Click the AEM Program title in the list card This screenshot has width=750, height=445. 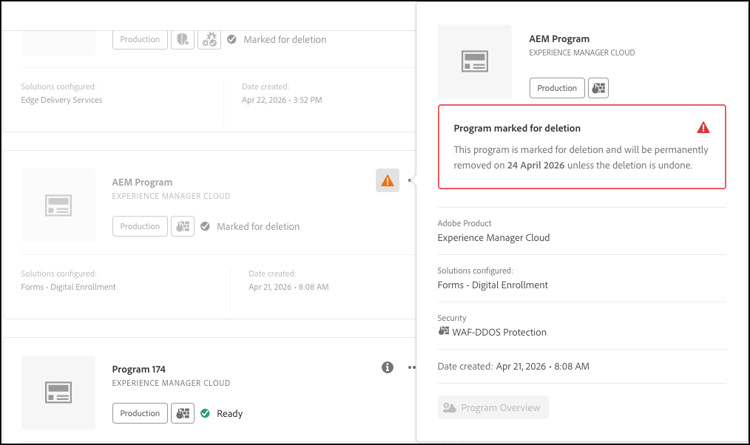(142, 182)
